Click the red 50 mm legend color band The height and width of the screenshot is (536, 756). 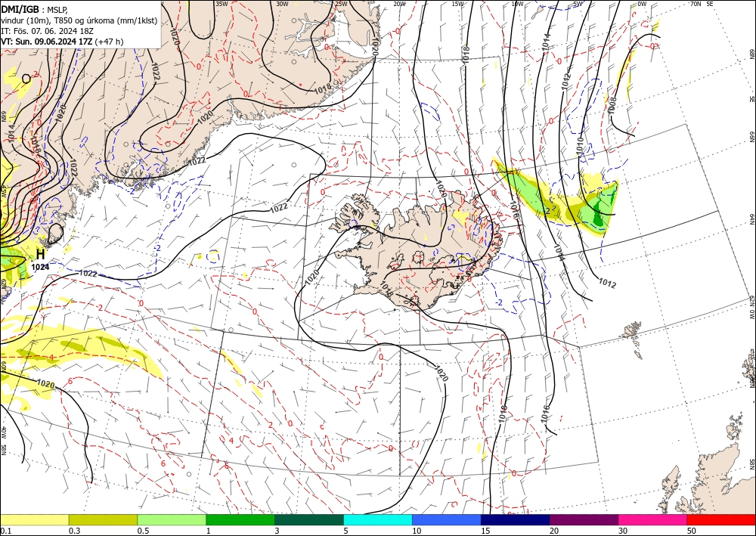tap(721, 519)
